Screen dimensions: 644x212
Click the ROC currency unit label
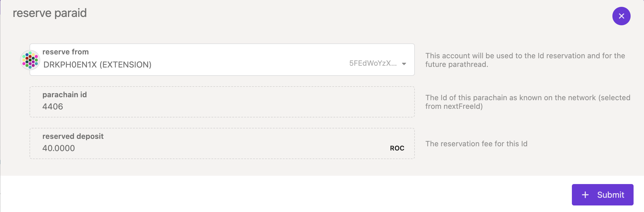click(x=397, y=148)
